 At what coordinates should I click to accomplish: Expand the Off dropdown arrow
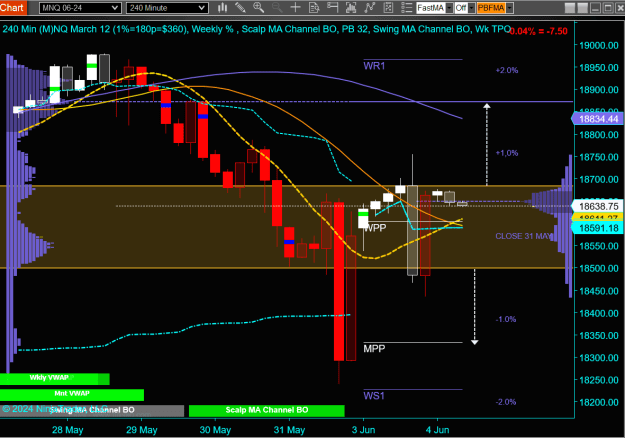pos(472,8)
